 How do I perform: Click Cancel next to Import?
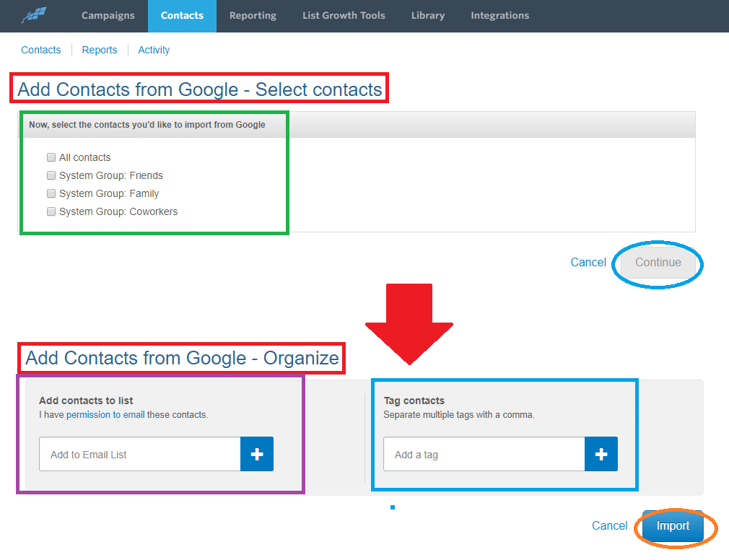click(609, 525)
